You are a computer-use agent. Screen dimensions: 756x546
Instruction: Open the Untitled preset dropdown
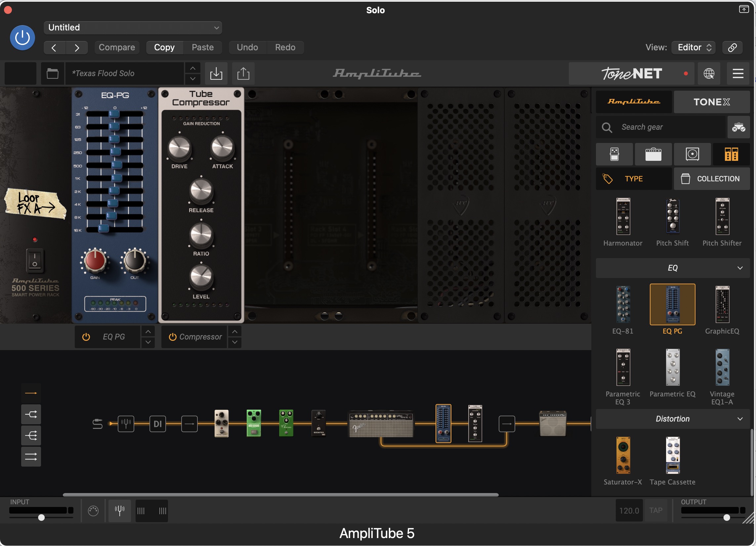click(x=133, y=28)
